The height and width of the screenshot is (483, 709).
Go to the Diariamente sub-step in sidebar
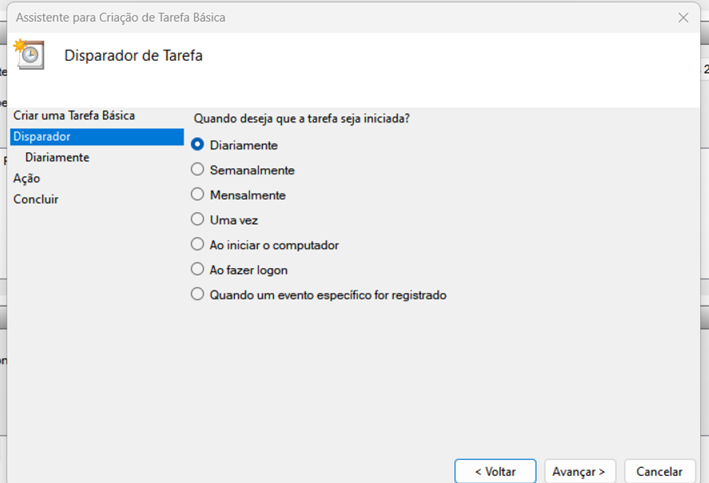57,158
